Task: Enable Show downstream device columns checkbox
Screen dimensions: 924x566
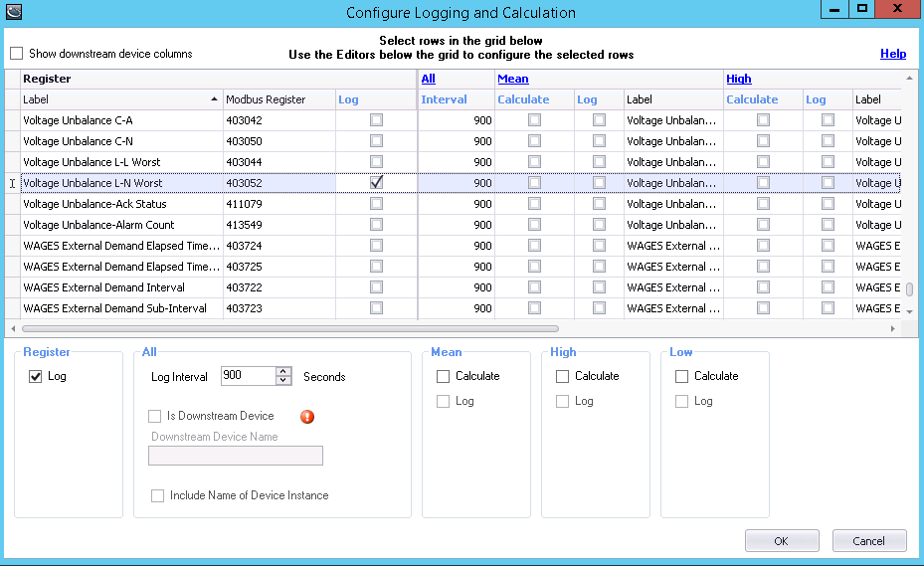Action: click(x=17, y=54)
